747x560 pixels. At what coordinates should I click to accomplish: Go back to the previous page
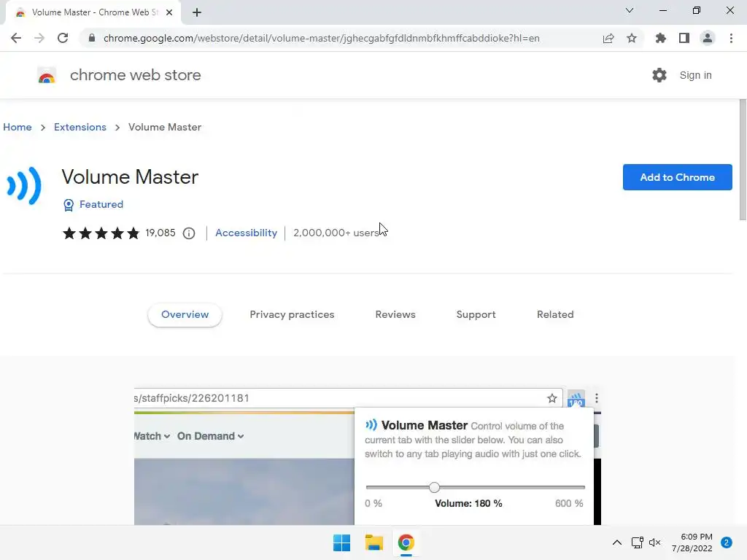tap(16, 38)
